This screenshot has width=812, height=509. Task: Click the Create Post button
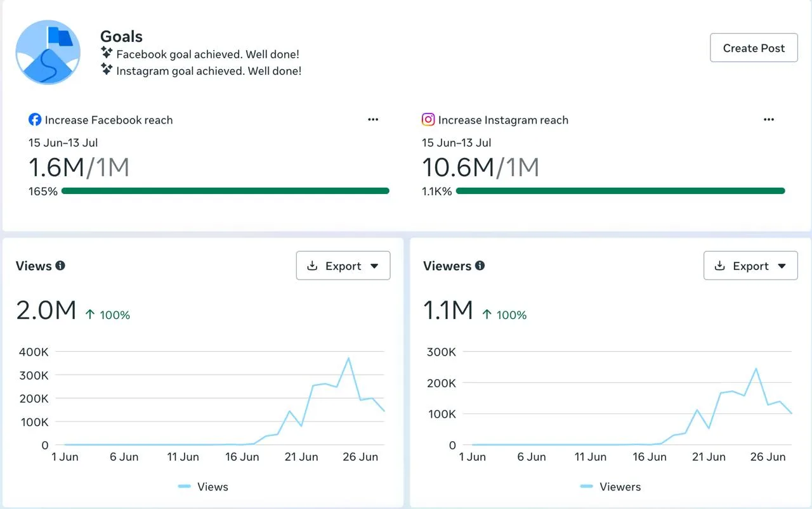[x=754, y=48]
